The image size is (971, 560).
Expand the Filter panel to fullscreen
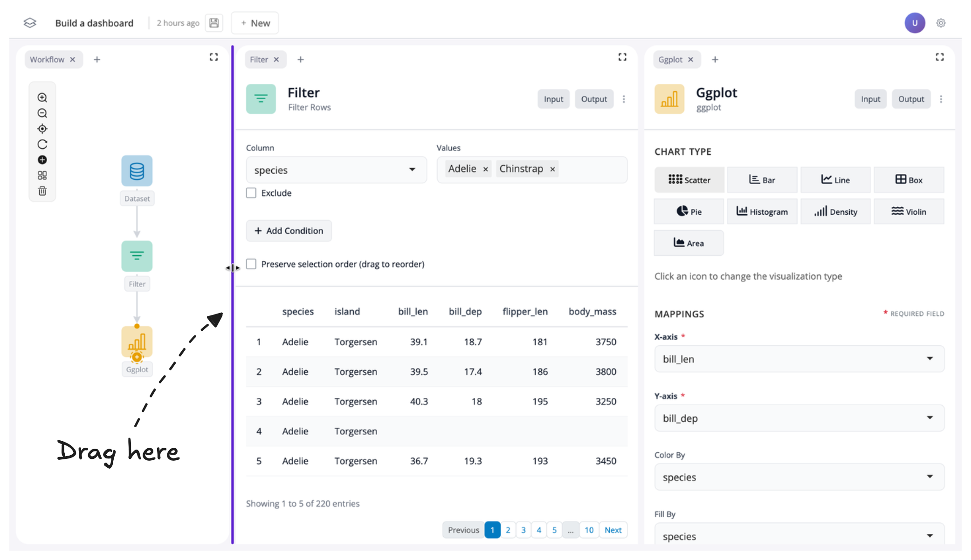(622, 57)
